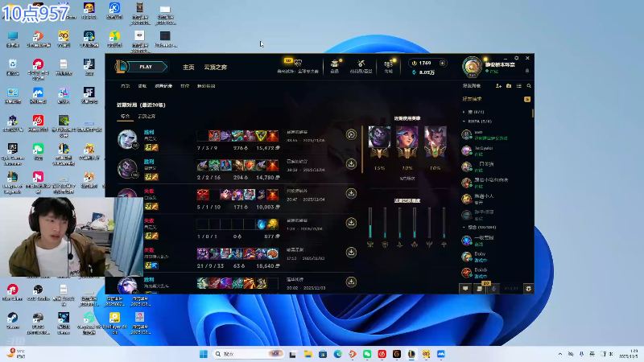The image size is (644, 362).
Task: Open chat with friend Doby
Action: (x=495, y=257)
